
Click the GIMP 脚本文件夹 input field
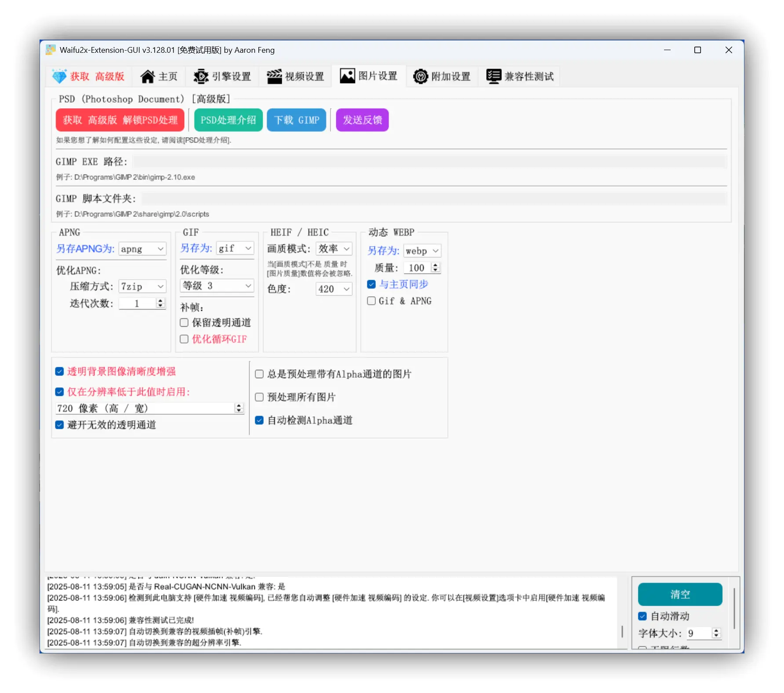[x=434, y=198]
